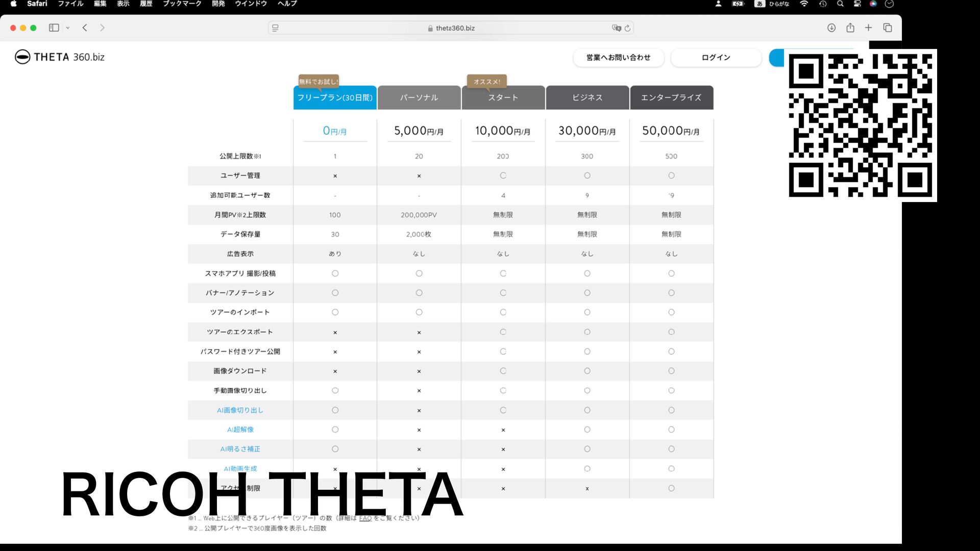Click the translate icon in the address bar
The image size is (980, 551).
click(x=616, y=28)
